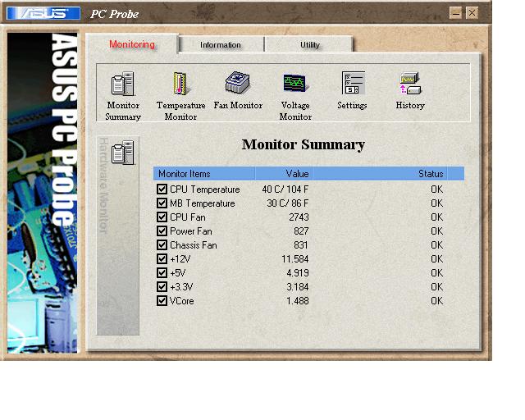Click the Monitor Summary heading
Viewport: 525px width, 420px height.
pos(304,144)
